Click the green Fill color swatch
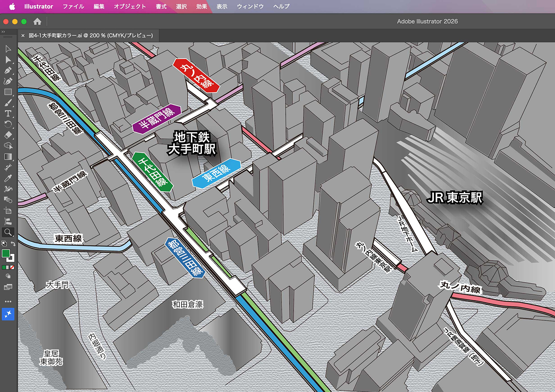Screen dimensions: 555x392 pos(6,254)
